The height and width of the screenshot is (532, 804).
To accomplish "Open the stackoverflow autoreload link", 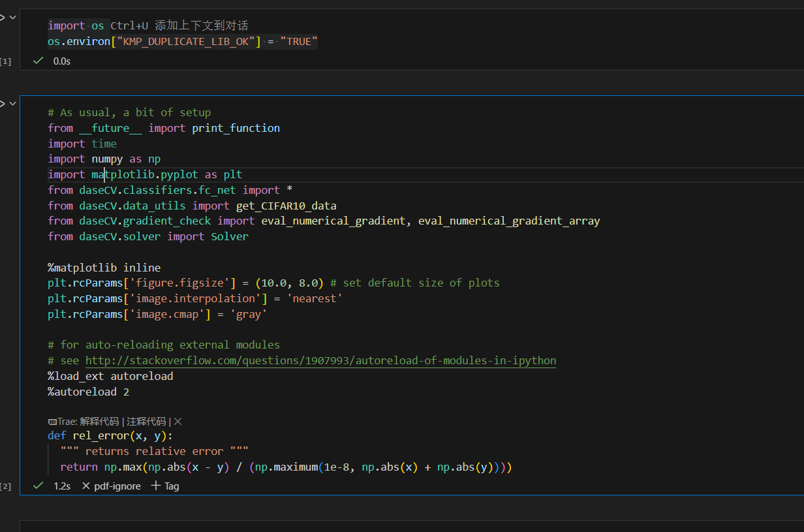I will pos(320,360).
